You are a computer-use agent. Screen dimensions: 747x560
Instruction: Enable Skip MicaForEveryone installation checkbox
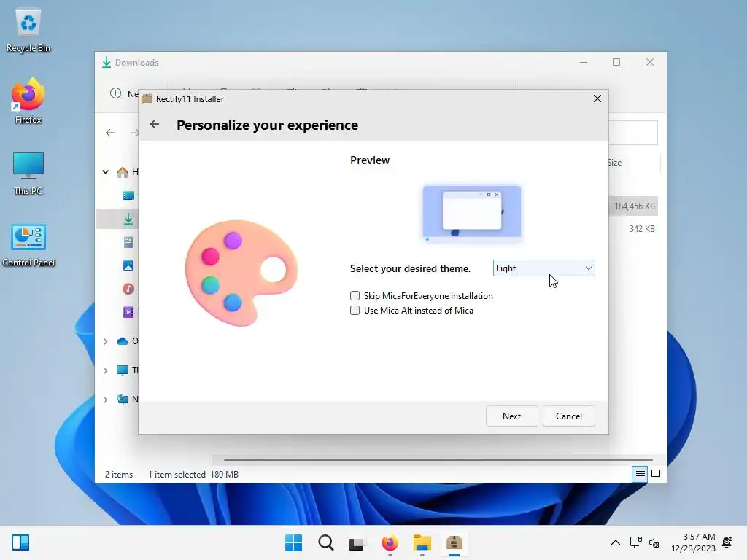pyautogui.click(x=355, y=296)
